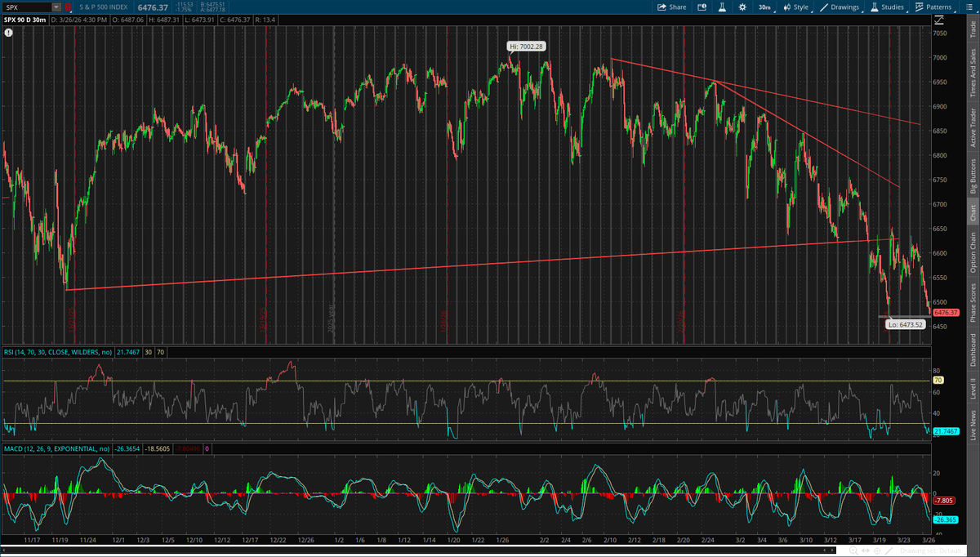The width and height of the screenshot is (980, 557).
Task: Click the horizontal time scrollbar
Action: pyautogui.click(x=416, y=550)
